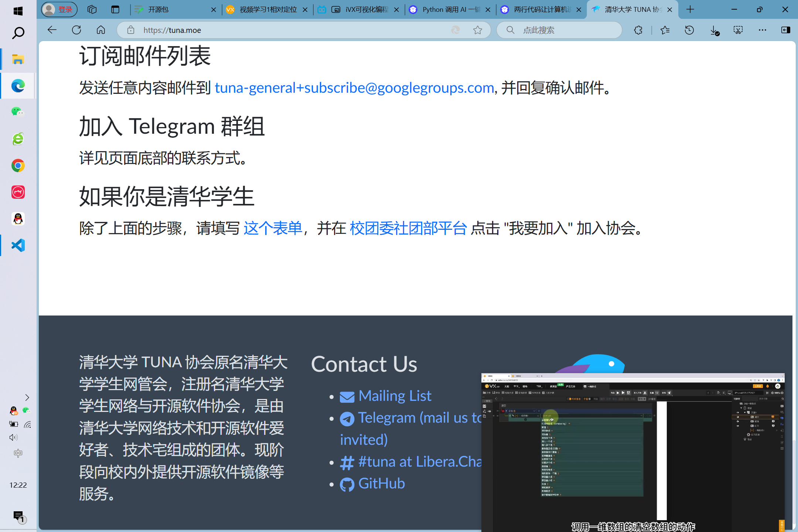Viewport: 798px width, 532px height.
Task: Reload the tuna.moe page
Action: 76,30
